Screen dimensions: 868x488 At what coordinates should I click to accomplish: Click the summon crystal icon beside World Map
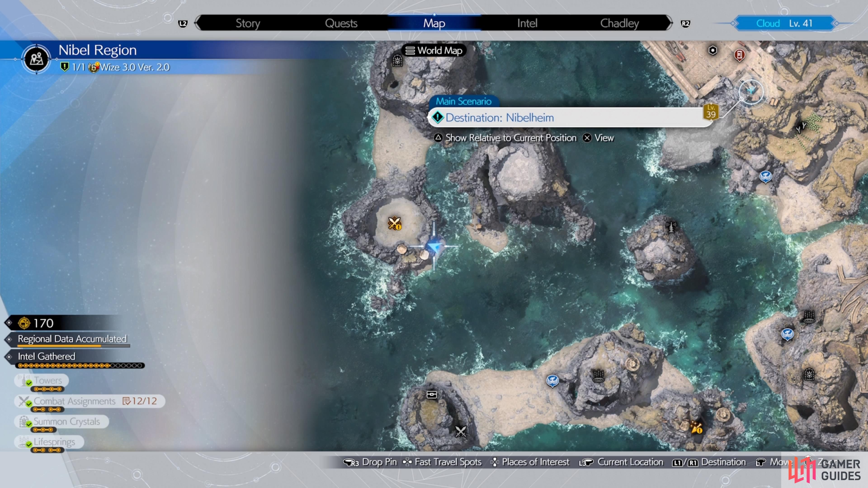(x=397, y=61)
